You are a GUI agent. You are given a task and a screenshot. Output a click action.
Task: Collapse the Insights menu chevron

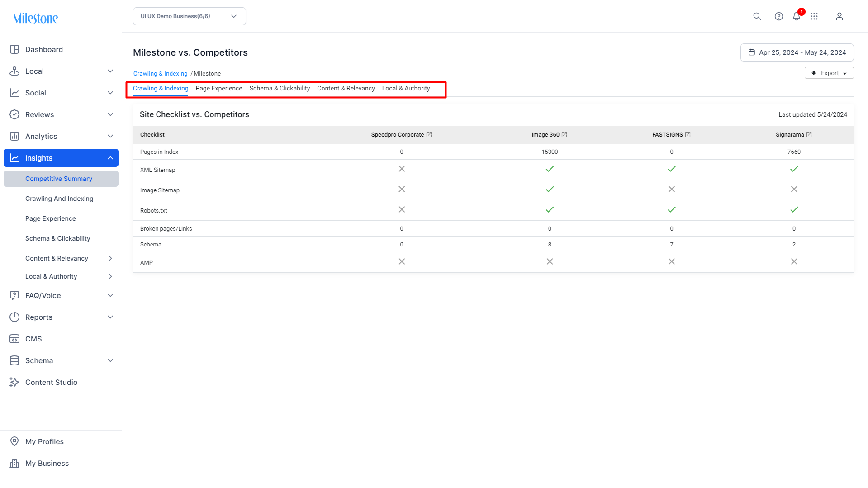point(110,158)
